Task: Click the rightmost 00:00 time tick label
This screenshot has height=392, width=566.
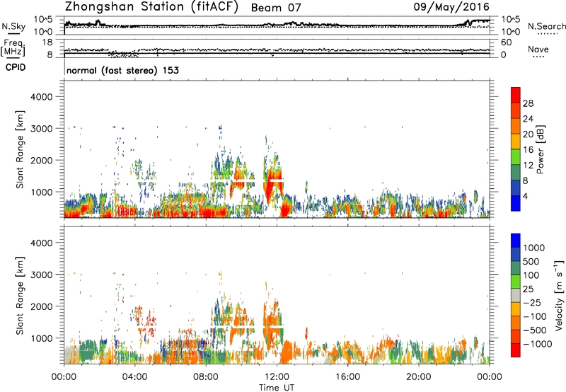Action: point(490,377)
